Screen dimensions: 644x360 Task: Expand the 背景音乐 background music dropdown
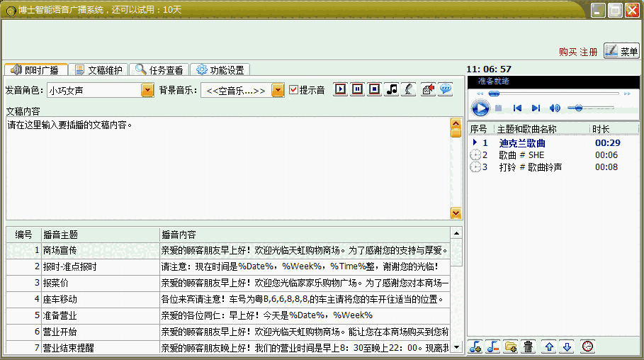(x=278, y=90)
